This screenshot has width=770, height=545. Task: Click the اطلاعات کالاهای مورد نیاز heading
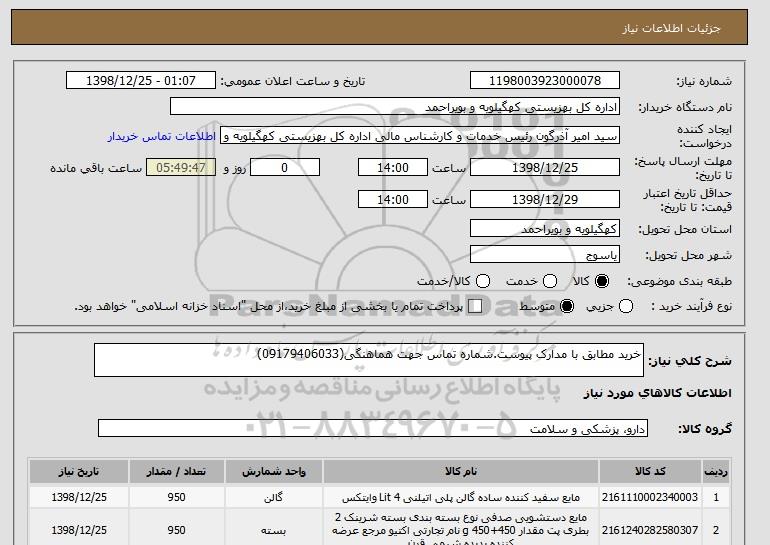[658, 393]
